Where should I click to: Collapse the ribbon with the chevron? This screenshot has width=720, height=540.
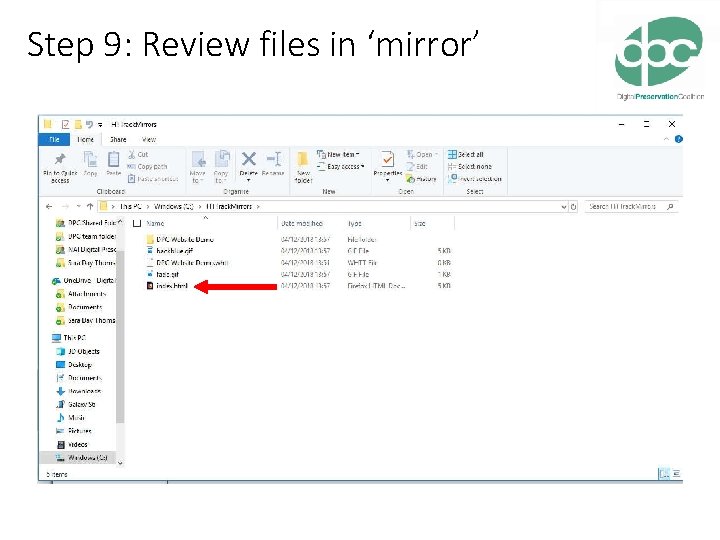[666, 139]
